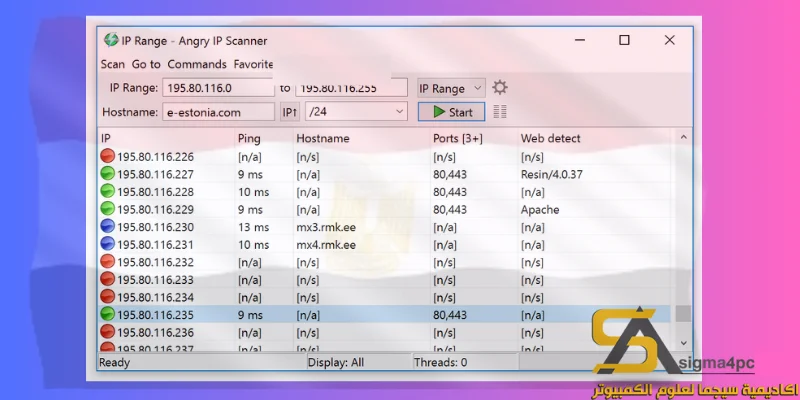Click the Ready status text
The width and height of the screenshot is (800, 400).
(x=114, y=363)
